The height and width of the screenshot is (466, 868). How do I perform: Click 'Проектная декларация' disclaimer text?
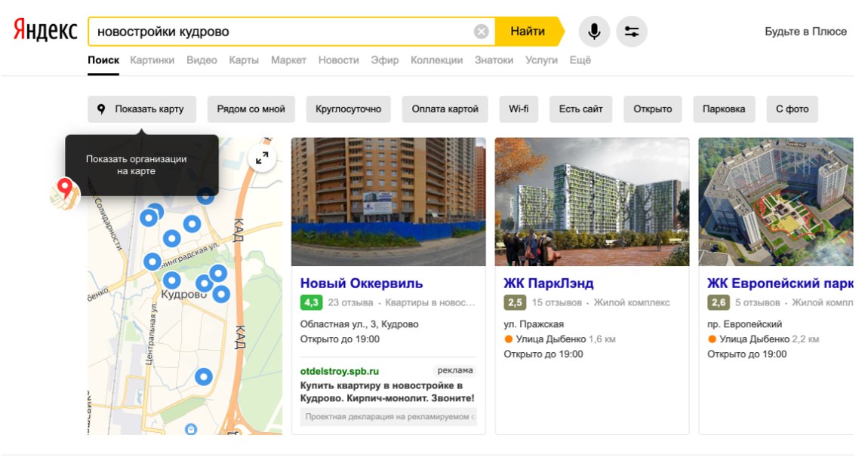point(389,416)
